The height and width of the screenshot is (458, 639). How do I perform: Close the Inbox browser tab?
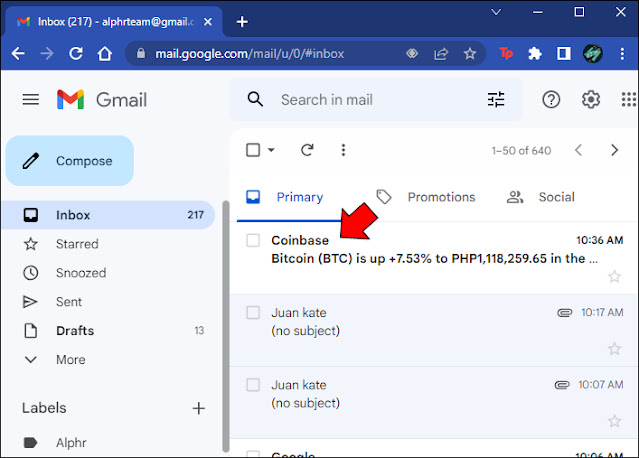[x=208, y=22]
